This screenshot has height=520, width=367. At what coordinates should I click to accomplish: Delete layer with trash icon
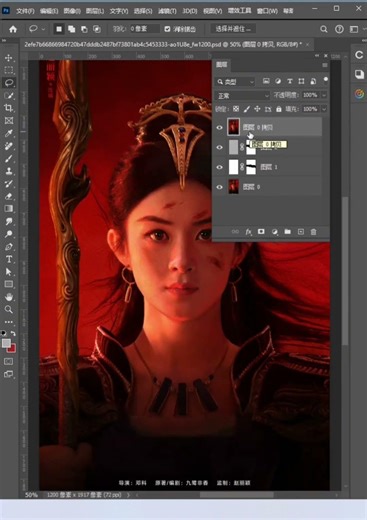pos(313,232)
